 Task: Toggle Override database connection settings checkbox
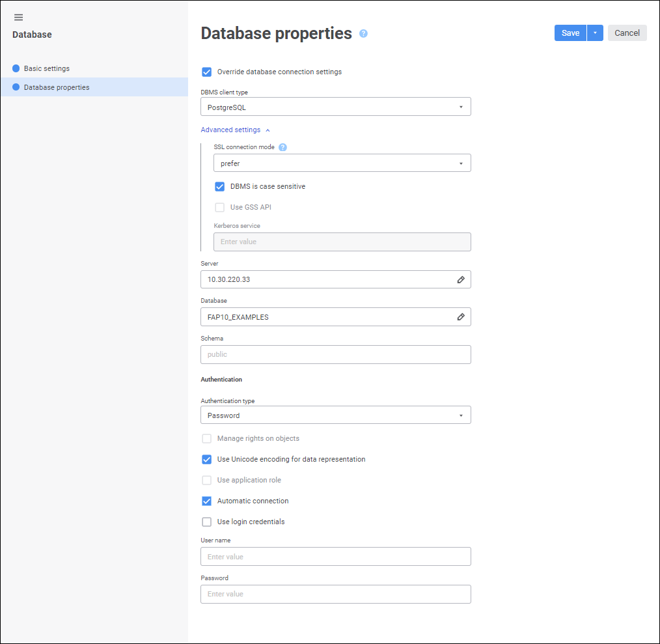point(207,72)
